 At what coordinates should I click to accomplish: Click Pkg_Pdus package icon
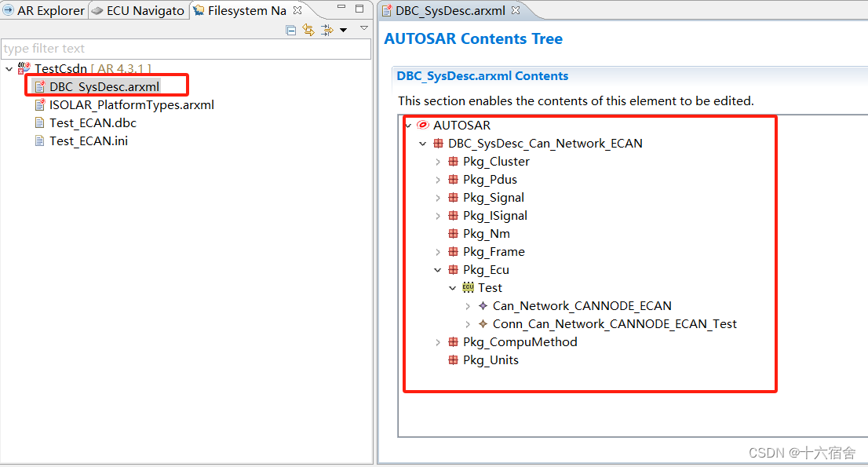(x=453, y=179)
